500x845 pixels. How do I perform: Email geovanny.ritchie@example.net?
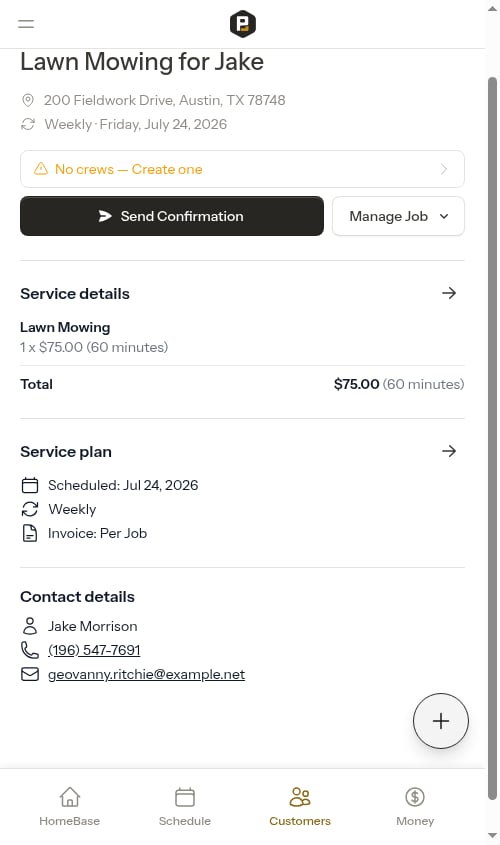[x=147, y=674]
